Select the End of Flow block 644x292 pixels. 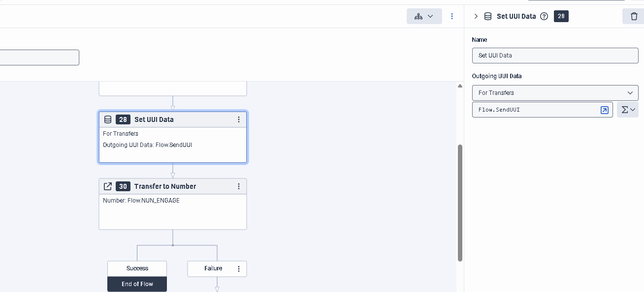(x=137, y=284)
